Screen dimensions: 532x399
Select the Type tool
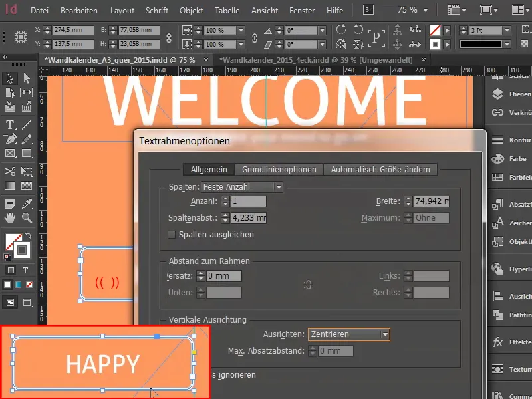pos(9,125)
